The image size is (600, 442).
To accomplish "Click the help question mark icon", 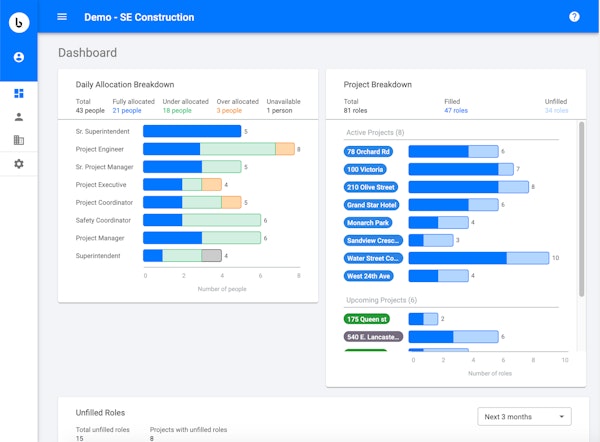I will point(574,17).
